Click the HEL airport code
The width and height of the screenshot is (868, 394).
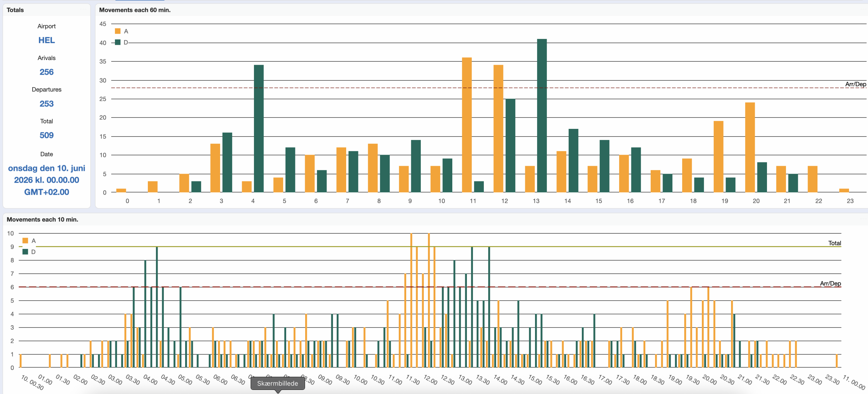coord(46,40)
